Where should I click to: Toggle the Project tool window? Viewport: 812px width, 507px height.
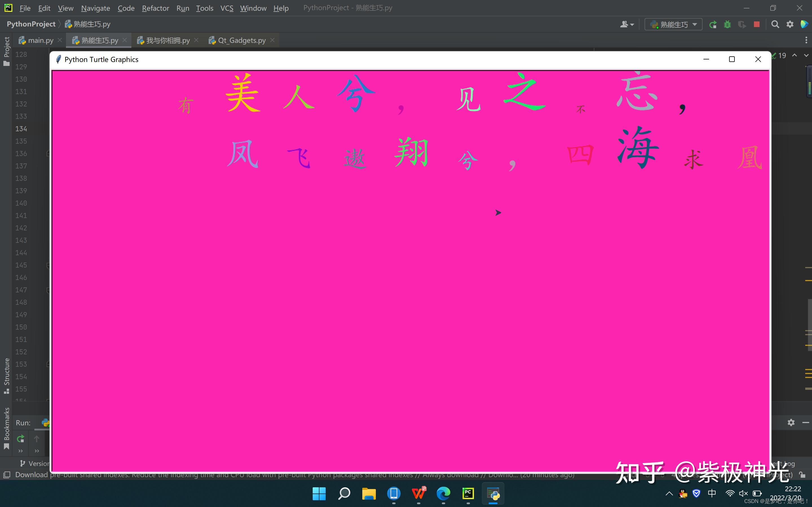click(6, 51)
